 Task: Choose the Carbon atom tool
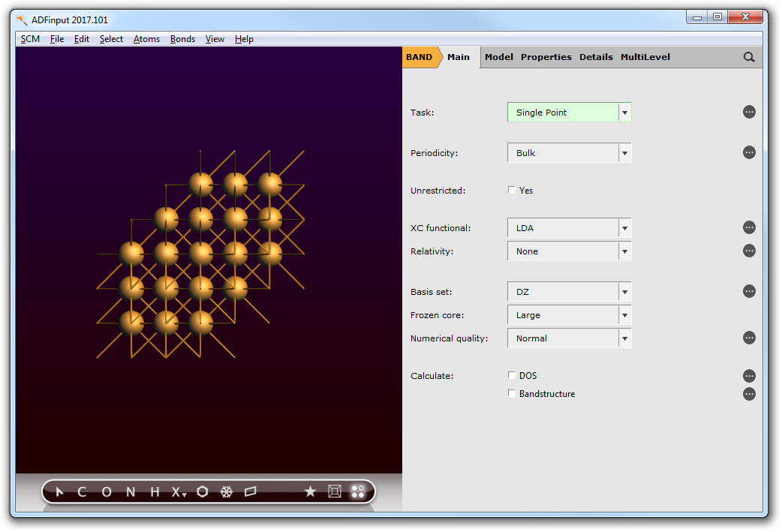click(82, 492)
